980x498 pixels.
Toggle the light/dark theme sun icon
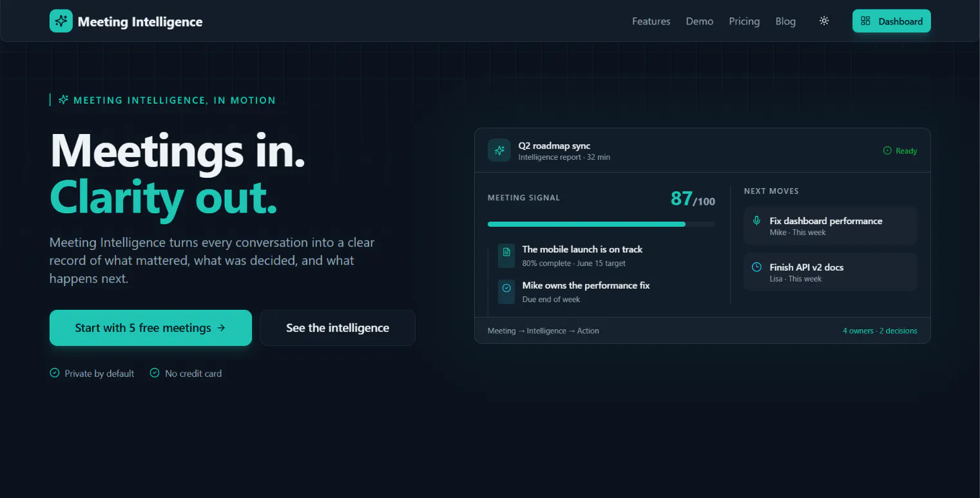824,21
